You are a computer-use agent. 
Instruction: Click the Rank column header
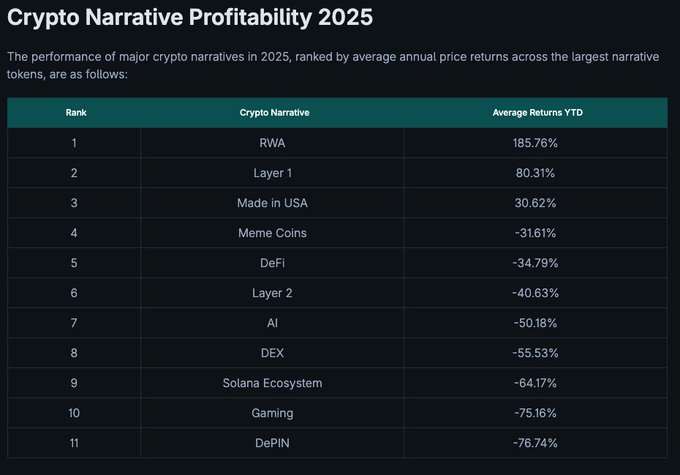tap(76, 113)
